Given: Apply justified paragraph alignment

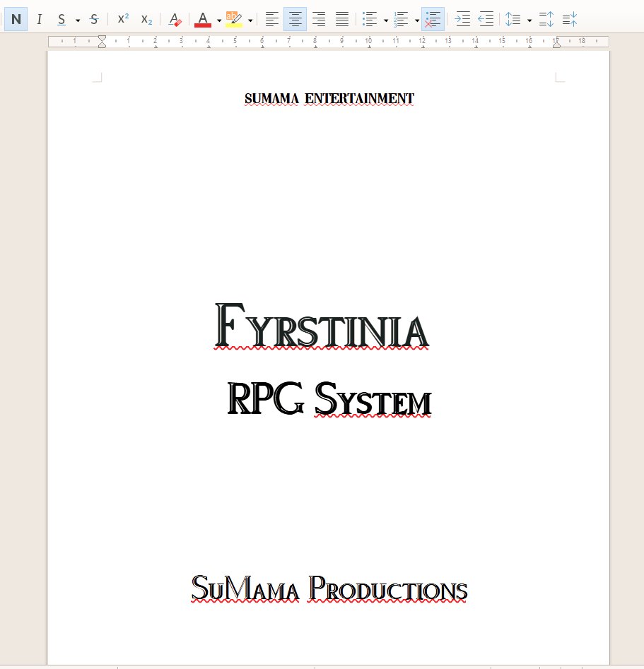Looking at the screenshot, I should 342,19.
